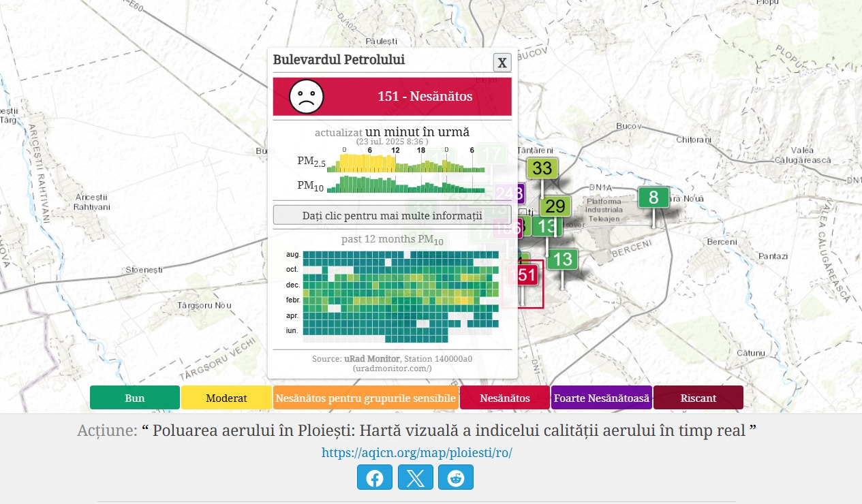Click 'Dați clic pentru mai multe informații' button
The width and height of the screenshot is (862, 504).
(392, 215)
